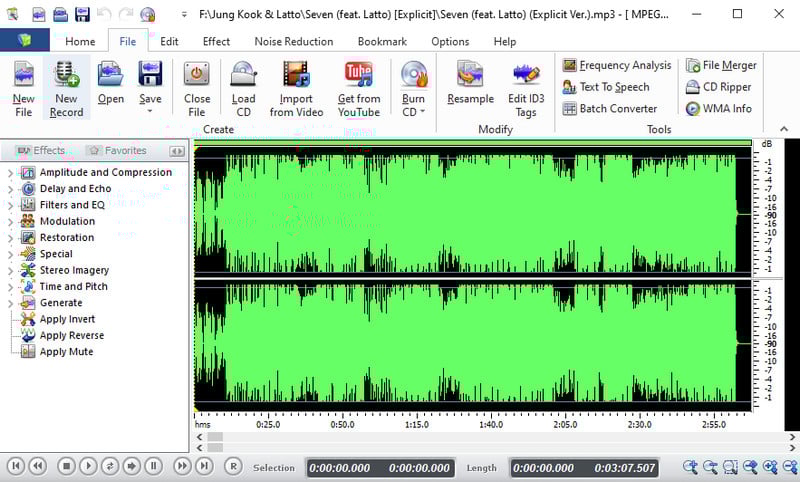This screenshot has width=800, height=482.
Task: Open the Bookmark tab
Action: pyautogui.click(x=382, y=41)
